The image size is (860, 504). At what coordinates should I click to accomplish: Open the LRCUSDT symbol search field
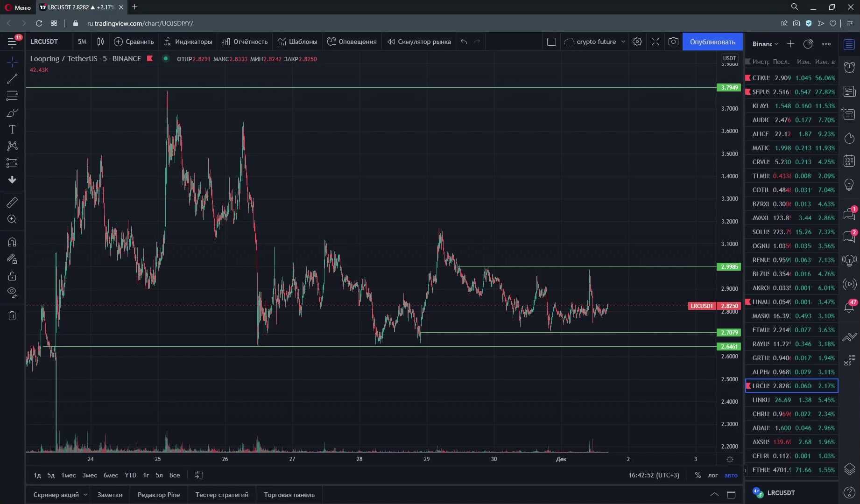pos(49,42)
